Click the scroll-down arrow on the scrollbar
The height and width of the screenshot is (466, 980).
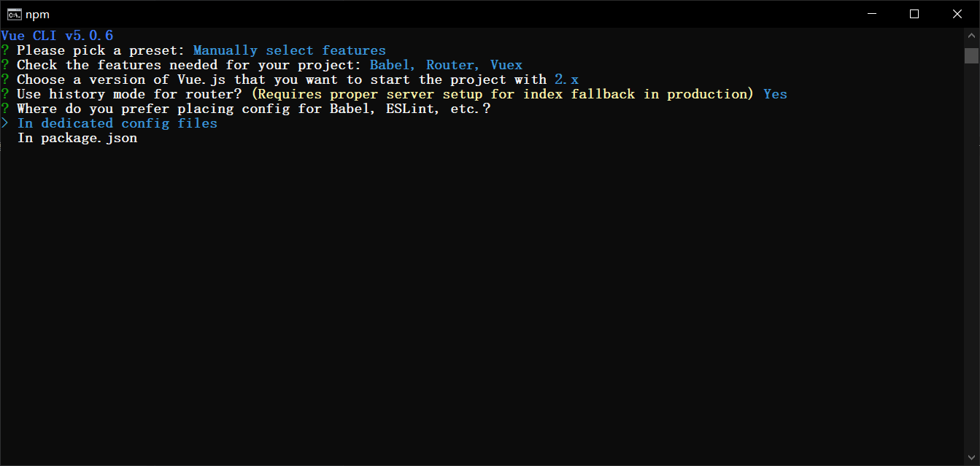pos(972,456)
